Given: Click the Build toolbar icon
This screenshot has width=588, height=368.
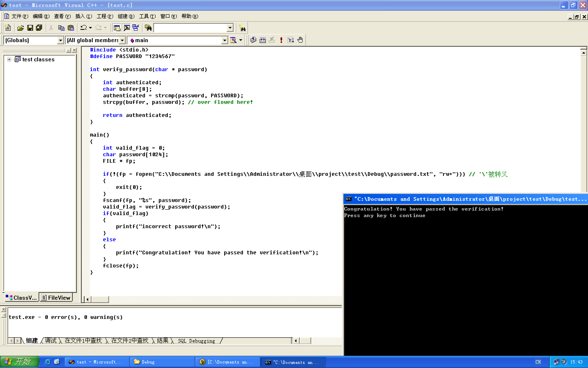Looking at the screenshot, I should pyautogui.click(x=263, y=40).
